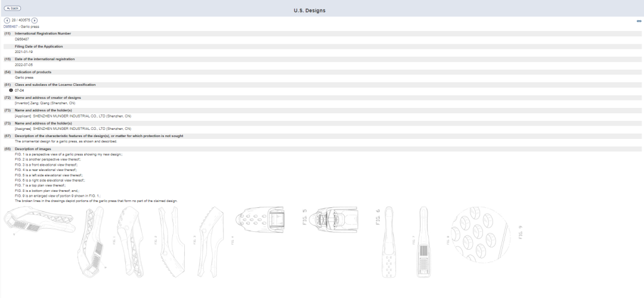644x298 pixels.
Task: Click the 'International Registration Number' heading
Action: [x=43, y=33]
